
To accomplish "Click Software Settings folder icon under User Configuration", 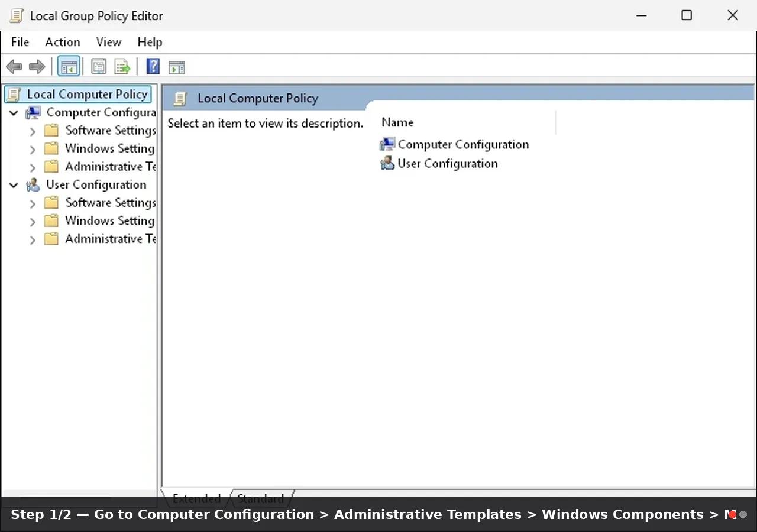I will 51,203.
